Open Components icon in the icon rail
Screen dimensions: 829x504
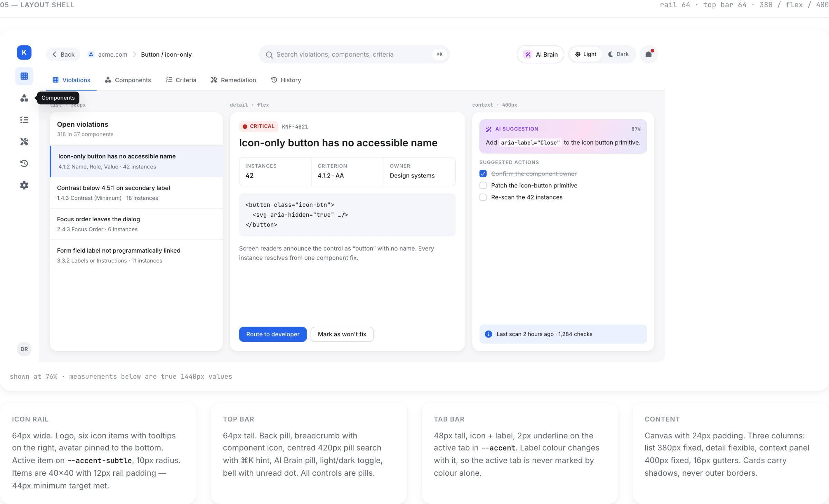coord(24,98)
